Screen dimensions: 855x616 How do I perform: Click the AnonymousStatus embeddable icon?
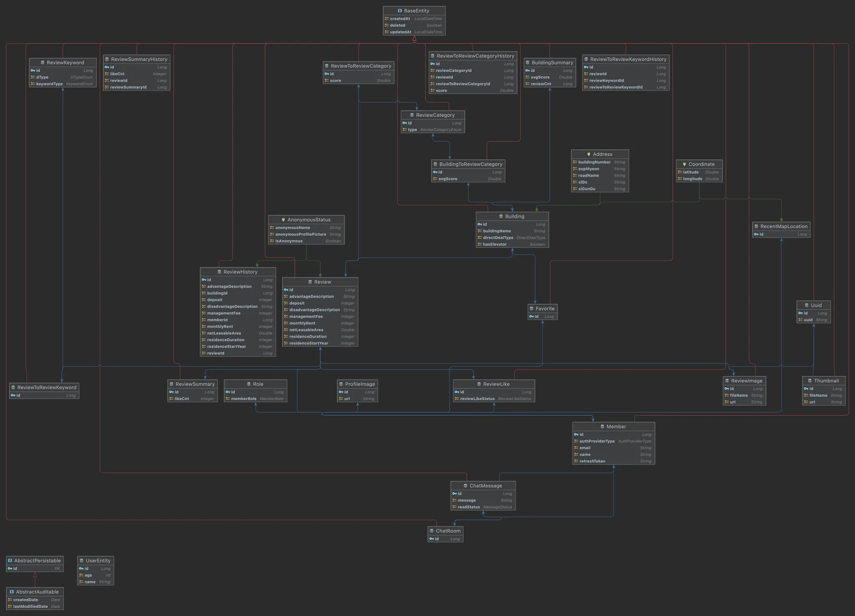click(x=283, y=220)
